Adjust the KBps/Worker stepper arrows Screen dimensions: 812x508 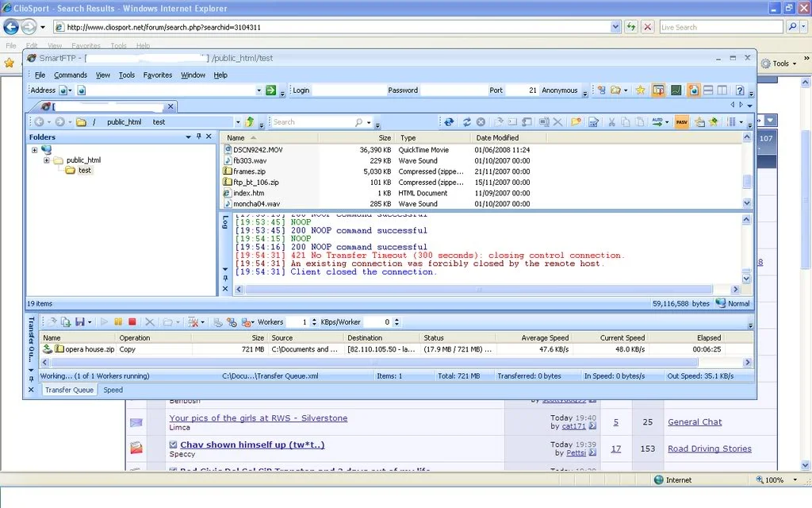point(396,322)
